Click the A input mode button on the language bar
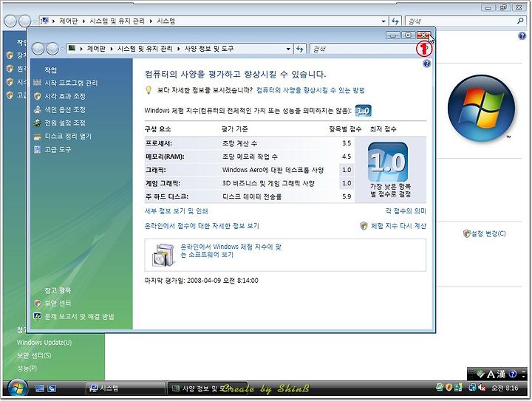The height and width of the screenshot is (401, 532). pyautogui.click(x=491, y=374)
